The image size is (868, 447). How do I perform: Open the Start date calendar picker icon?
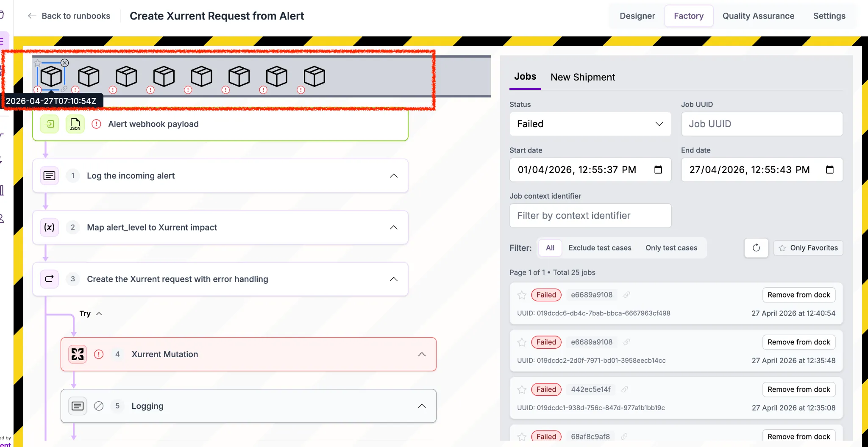(x=658, y=170)
